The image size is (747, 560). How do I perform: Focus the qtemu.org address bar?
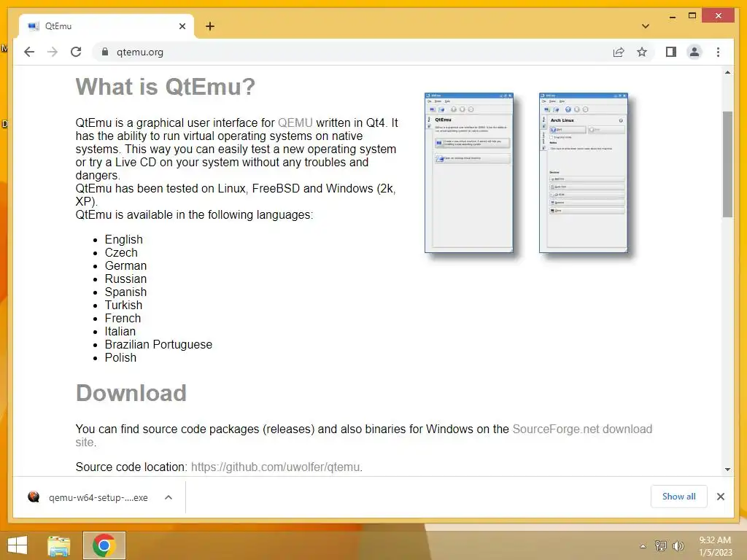(352, 52)
